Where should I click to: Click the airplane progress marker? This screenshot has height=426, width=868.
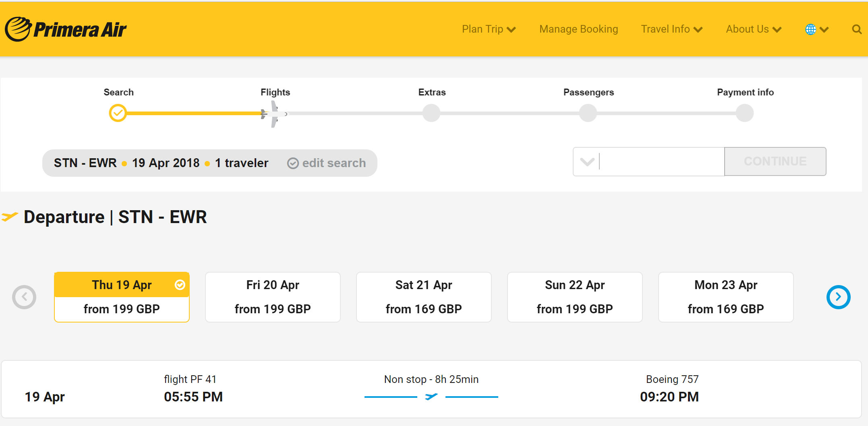[x=274, y=114]
